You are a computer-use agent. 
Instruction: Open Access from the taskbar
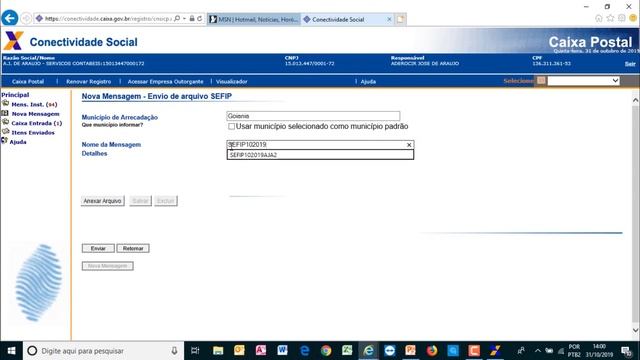tap(261, 351)
